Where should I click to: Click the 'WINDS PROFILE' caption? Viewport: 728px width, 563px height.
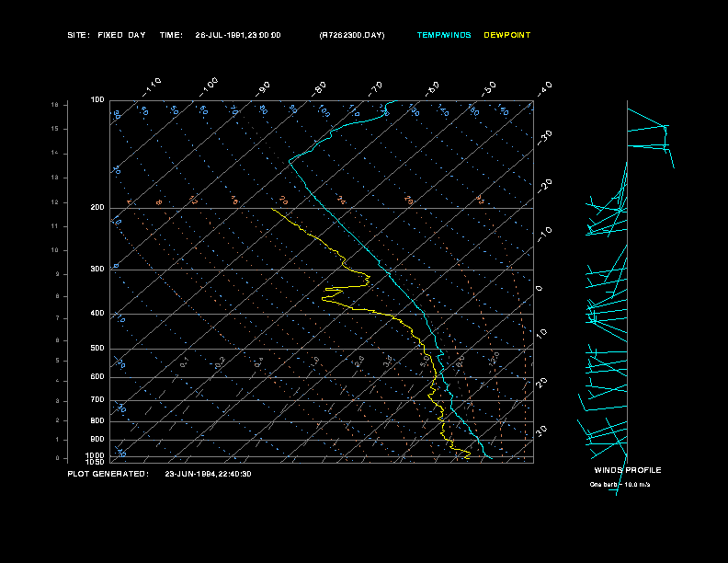tap(628, 470)
